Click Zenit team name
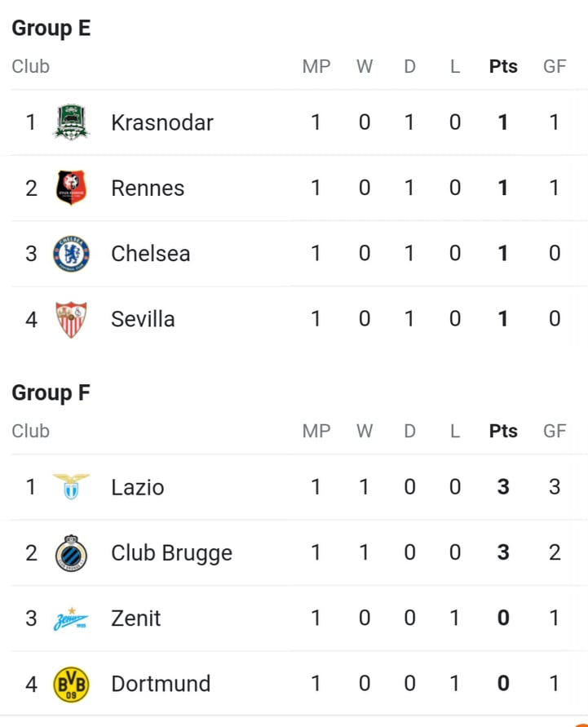588x727 pixels. 135,618
